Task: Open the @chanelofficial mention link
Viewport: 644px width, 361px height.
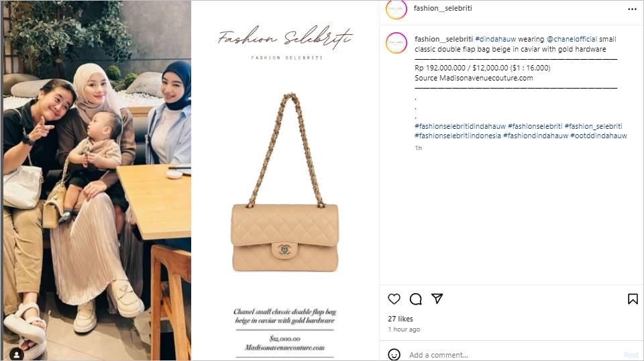Action: tap(572, 39)
